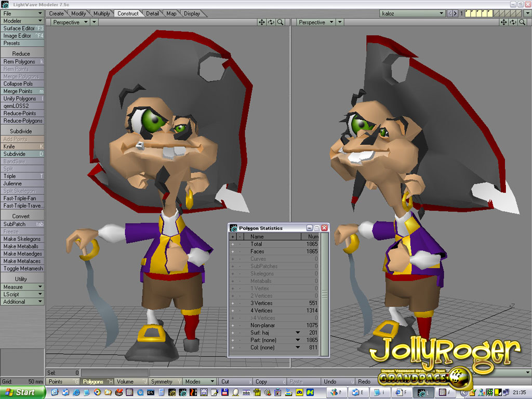The image size is (532, 399).
Task: Open the Surf: haj dropdown arrow
Action: click(298, 332)
